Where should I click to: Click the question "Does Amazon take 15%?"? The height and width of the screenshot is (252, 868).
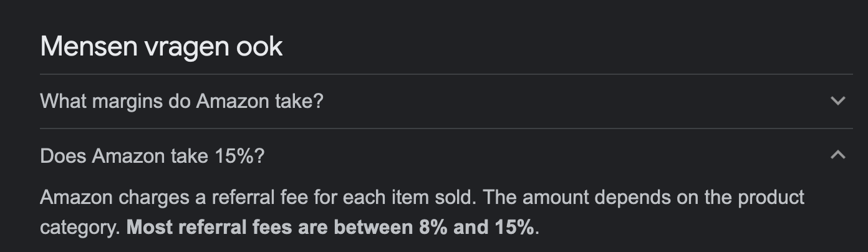point(152,155)
